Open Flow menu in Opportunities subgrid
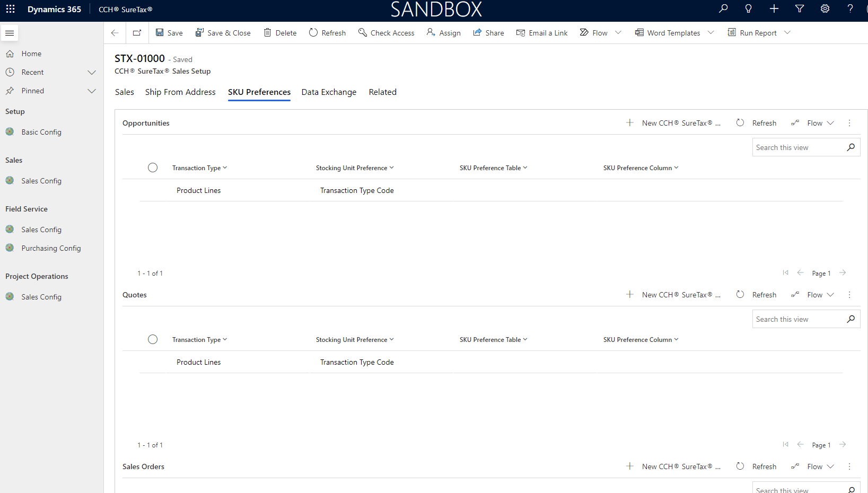 tap(812, 123)
